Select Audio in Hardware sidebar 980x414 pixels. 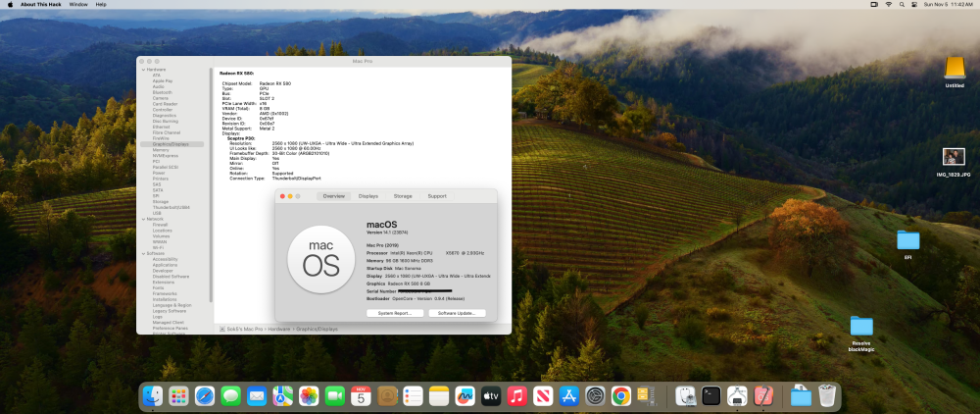pyautogui.click(x=159, y=87)
